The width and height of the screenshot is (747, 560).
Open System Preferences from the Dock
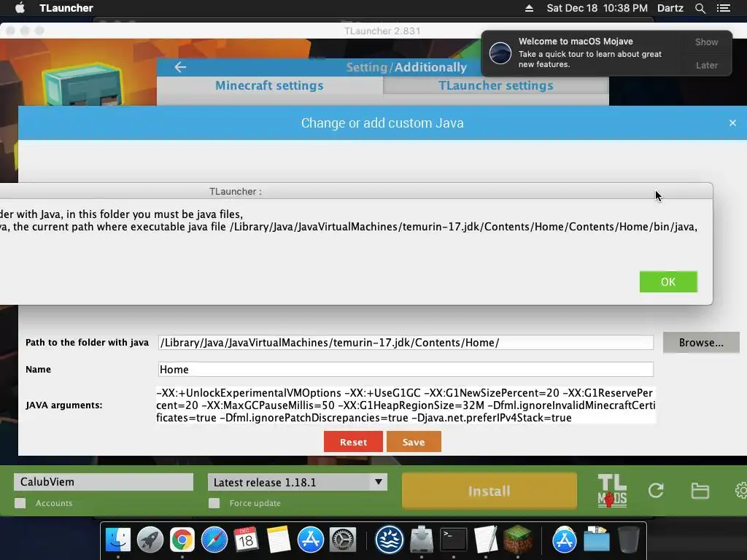click(343, 540)
